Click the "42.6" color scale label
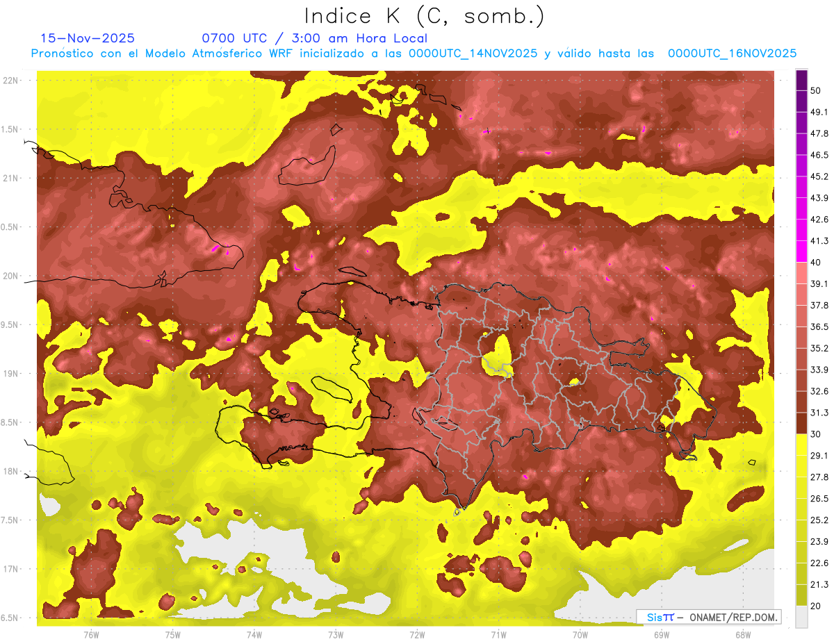The height and width of the screenshot is (644, 834). click(819, 220)
